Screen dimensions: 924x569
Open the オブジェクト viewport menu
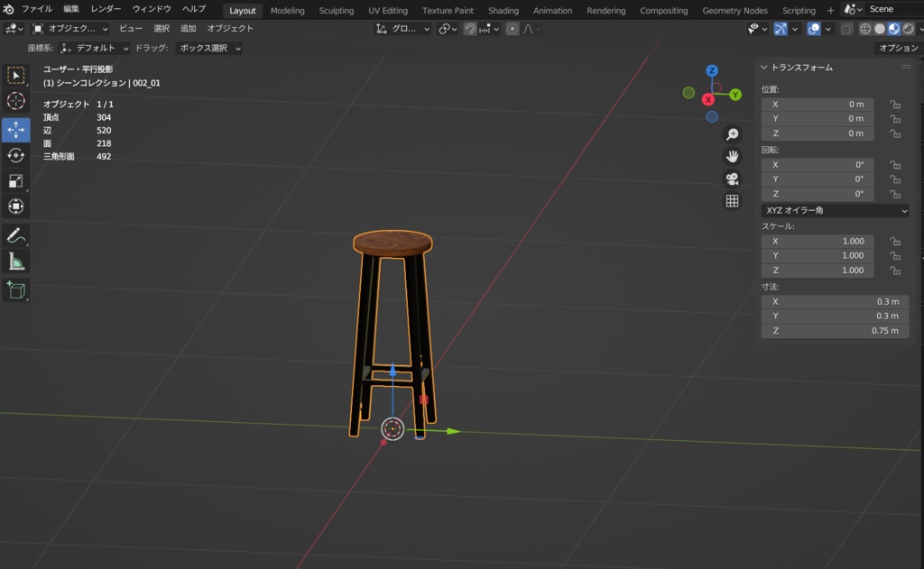click(230, 29)
